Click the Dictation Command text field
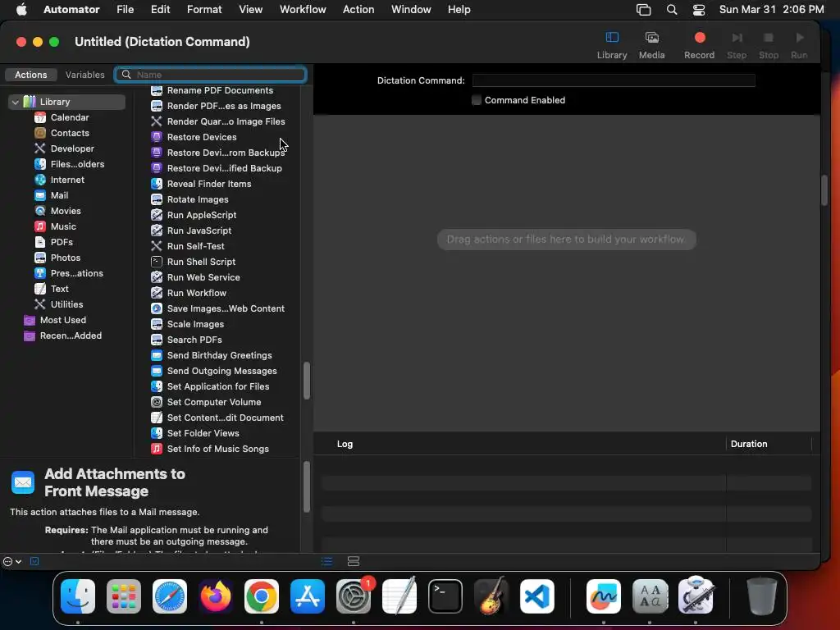Viewport: 840px width, 630px height. [614, 80]
